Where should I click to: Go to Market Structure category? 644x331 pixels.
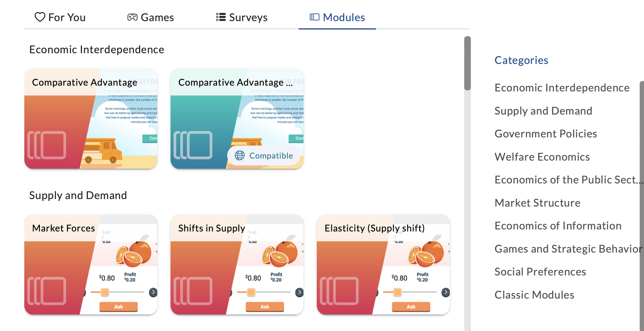click(537, 203)
